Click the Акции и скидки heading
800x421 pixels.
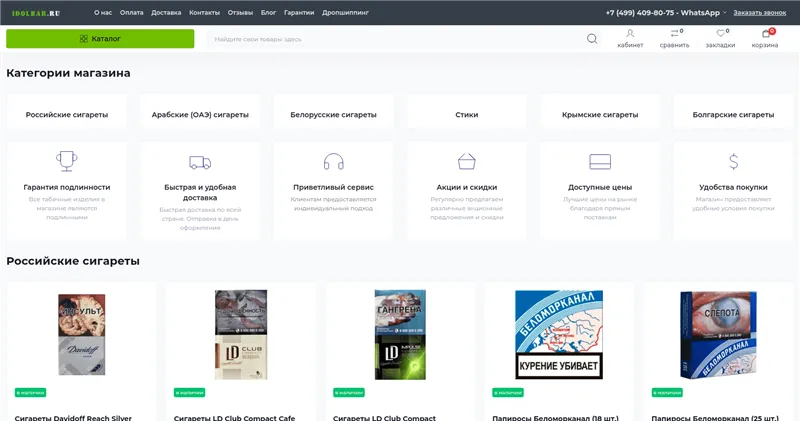pyautogui.click(x=466, y=187)
